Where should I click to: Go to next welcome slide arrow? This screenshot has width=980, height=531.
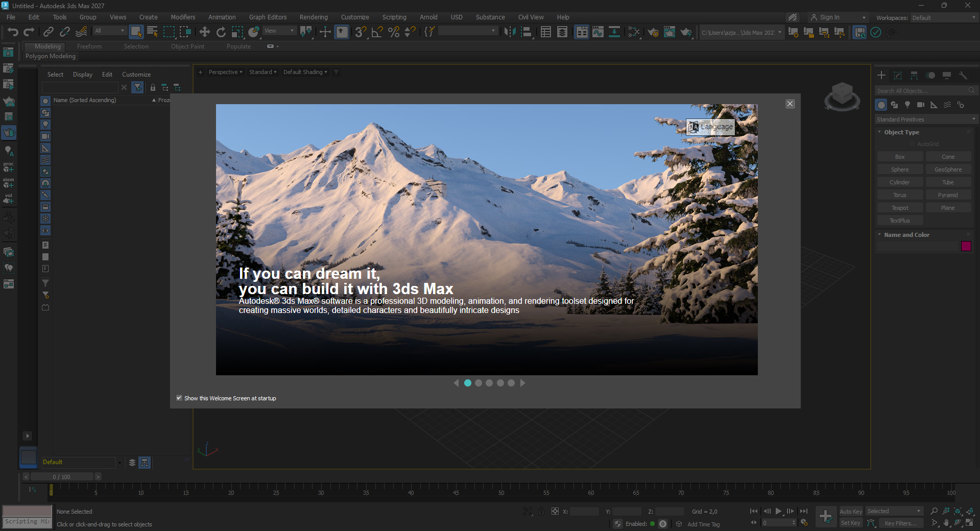[522, 383]
